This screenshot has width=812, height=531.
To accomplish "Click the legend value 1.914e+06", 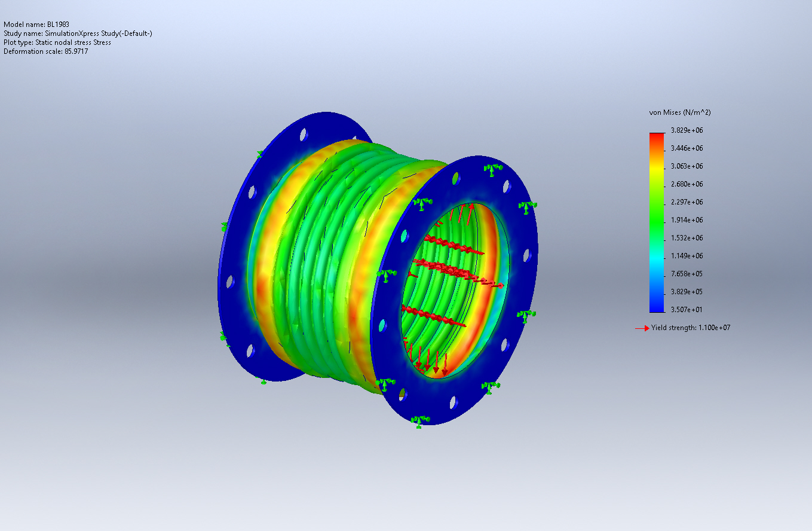I will 687,220.
